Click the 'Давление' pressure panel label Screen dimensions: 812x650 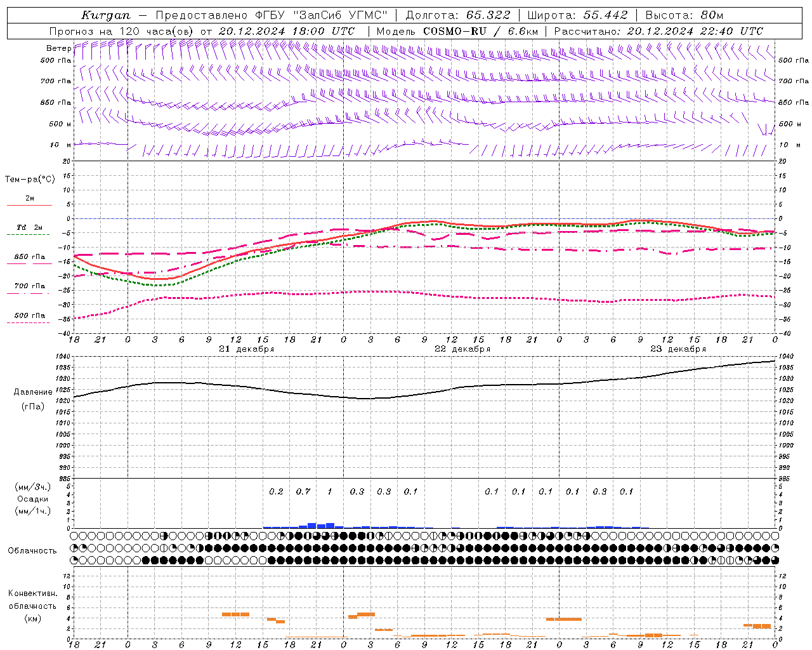(x=33, y=392)
